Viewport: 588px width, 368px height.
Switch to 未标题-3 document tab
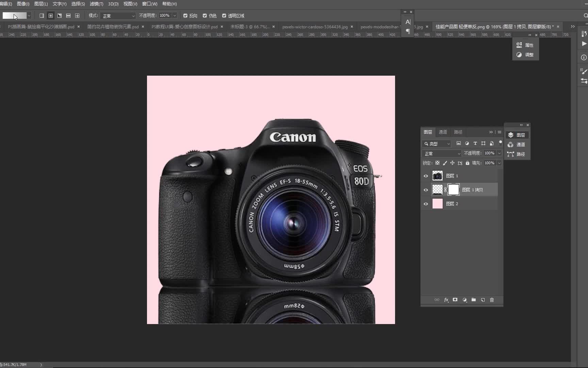(250, 27)
